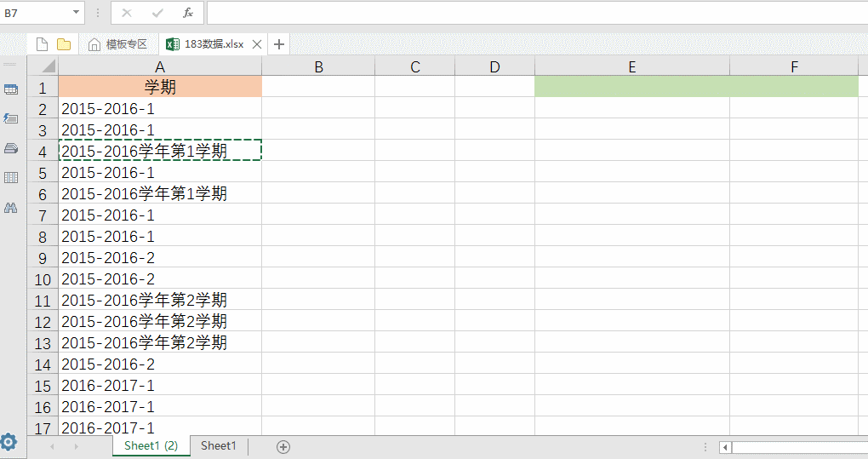Click cell A13 2015-2016学年第2学期

pyautogui.click(x=160, y=342)
